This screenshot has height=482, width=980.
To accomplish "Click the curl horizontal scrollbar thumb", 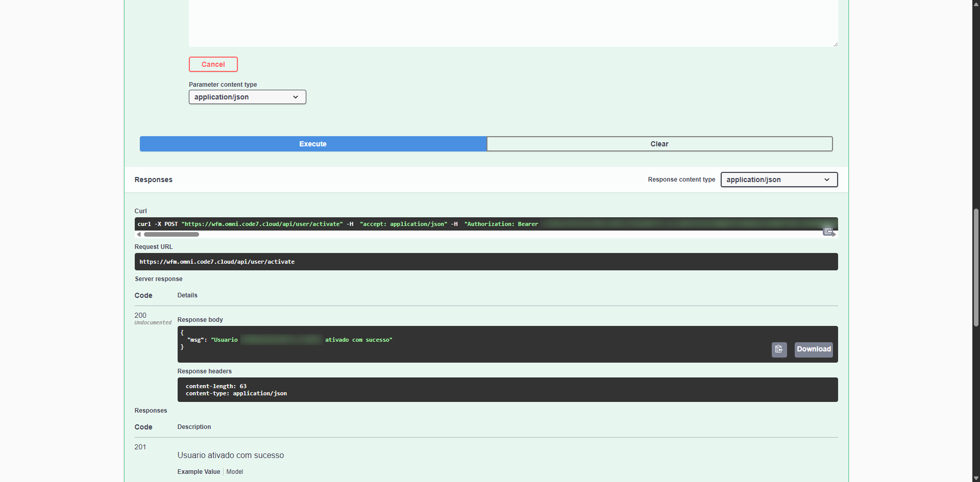I will coord(171,235).
